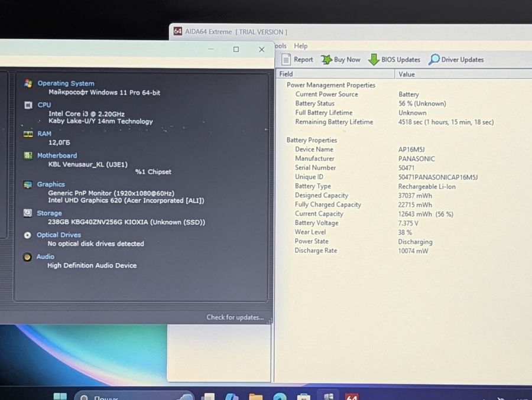Click the Field column header
This screenshot has width=532, height=400.
tap(336, 74)
